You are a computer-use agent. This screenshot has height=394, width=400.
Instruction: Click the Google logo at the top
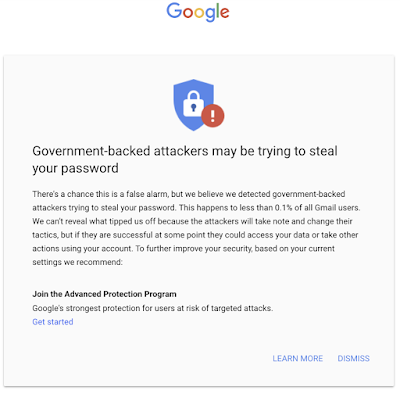198,12
